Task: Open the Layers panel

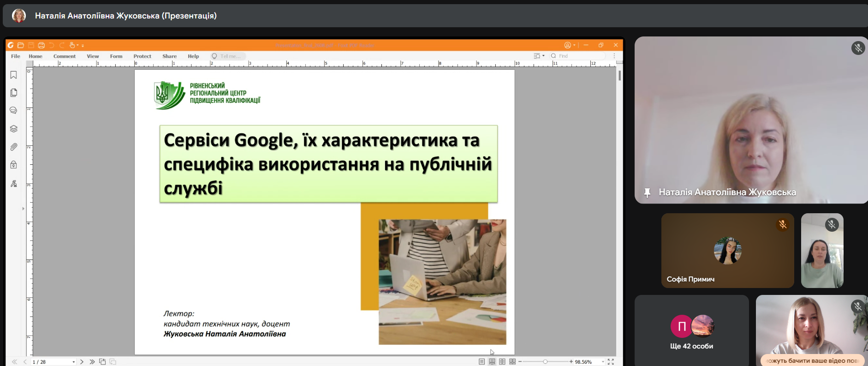Action: [13, 129]
